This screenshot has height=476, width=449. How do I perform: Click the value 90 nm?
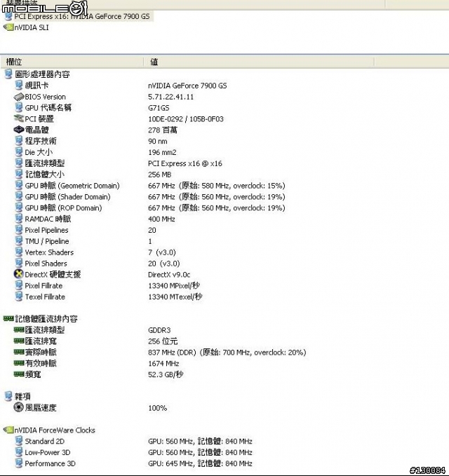coord(158,141)
